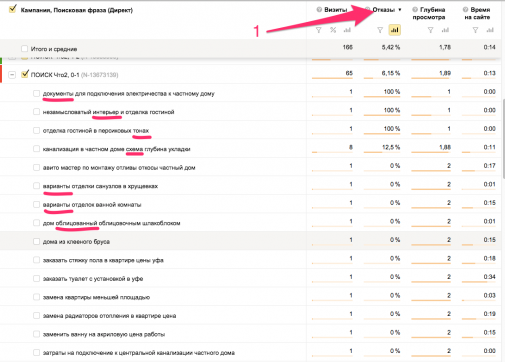Click the percent icon under Визиты column

(333, 30)
